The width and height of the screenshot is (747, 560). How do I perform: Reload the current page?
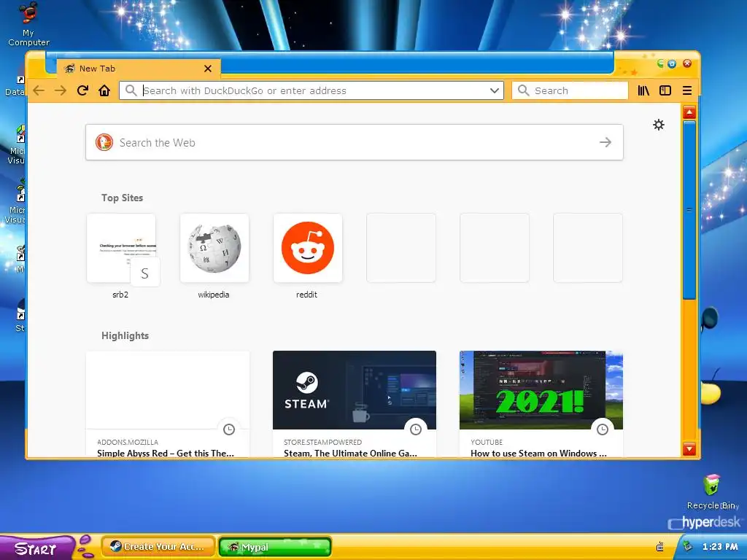click(x=82, y=90)
